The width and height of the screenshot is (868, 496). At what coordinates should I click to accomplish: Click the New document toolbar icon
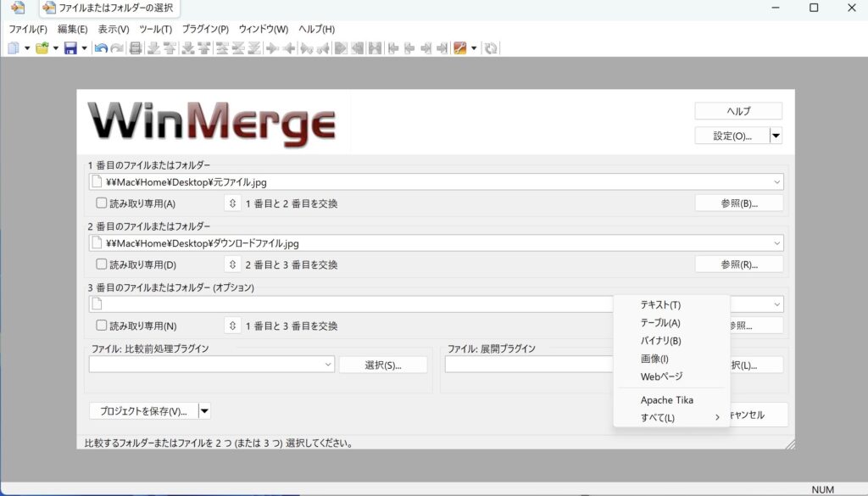pyautogui.click(x=14, y=48)
